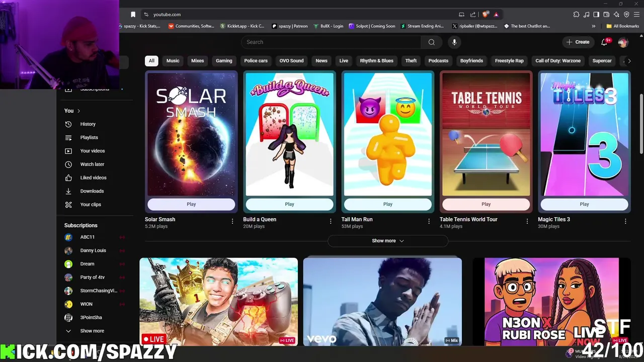Select the News chip
The height and width of the screenshot is (362, 644).
click(321, 61)
